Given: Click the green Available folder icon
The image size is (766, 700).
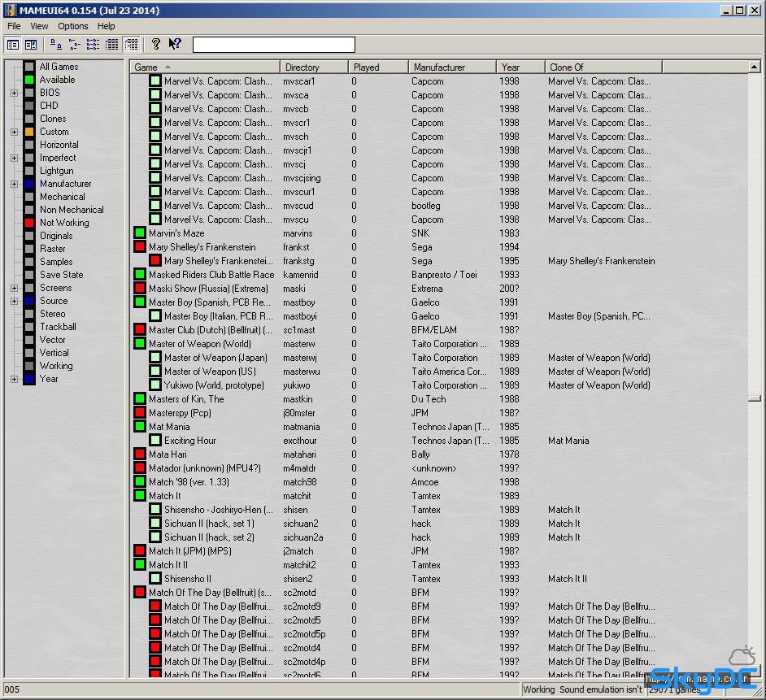Looking at the screenshot, I should [x=29, y=80].
